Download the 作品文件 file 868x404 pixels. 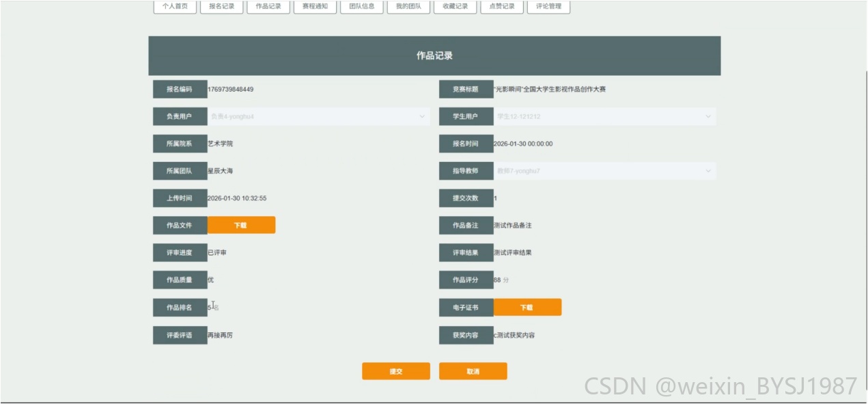[241, 226]
